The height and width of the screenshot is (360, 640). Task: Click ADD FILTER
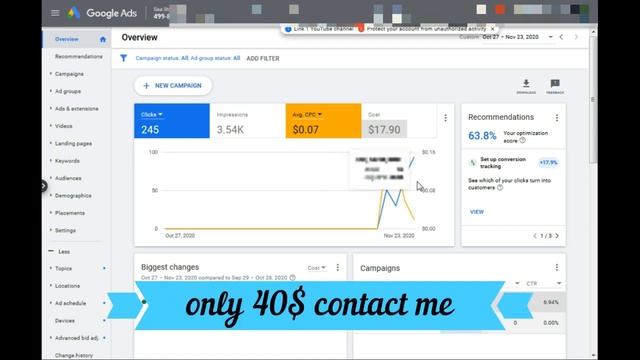[263, 58]
